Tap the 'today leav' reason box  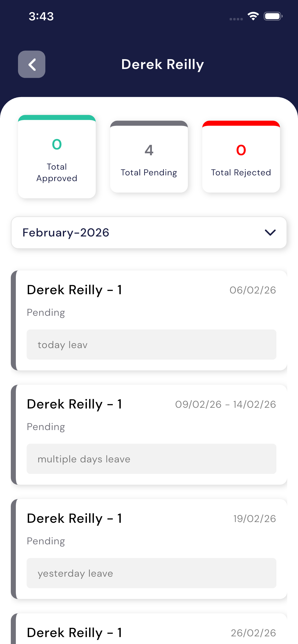151,345
